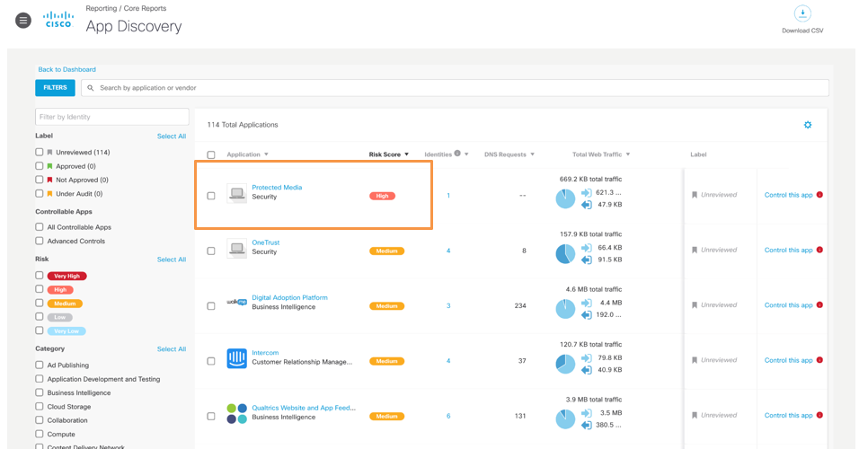Viewport: 868px width, 458px height.
Task: Sort by Identities column arrow
Action: [x=466, y=154]
